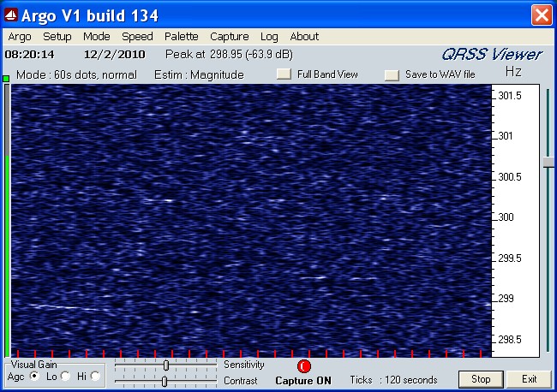Click the Estim: Magnitude text
This screenshot has height=392, width=557.
(199, 74)
